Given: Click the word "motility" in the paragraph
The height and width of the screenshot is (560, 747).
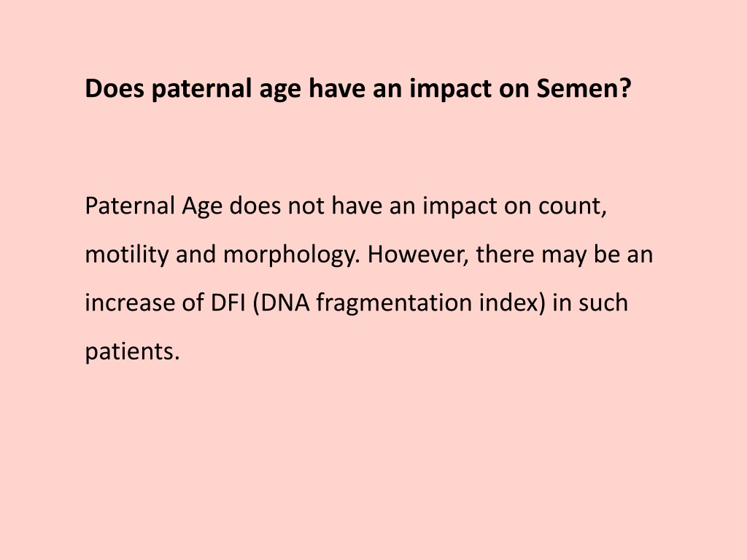Looking at the screenshot, I should point(127,254).
